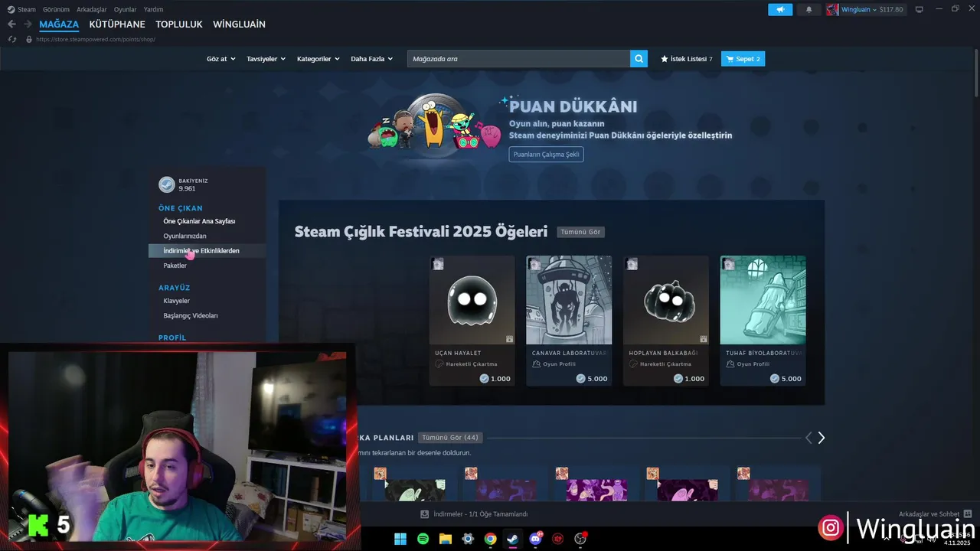This screenshot has height=551, width=980.
Task: Click the Arkadaşlar ve Sohbet text
Action: (929, 514)
